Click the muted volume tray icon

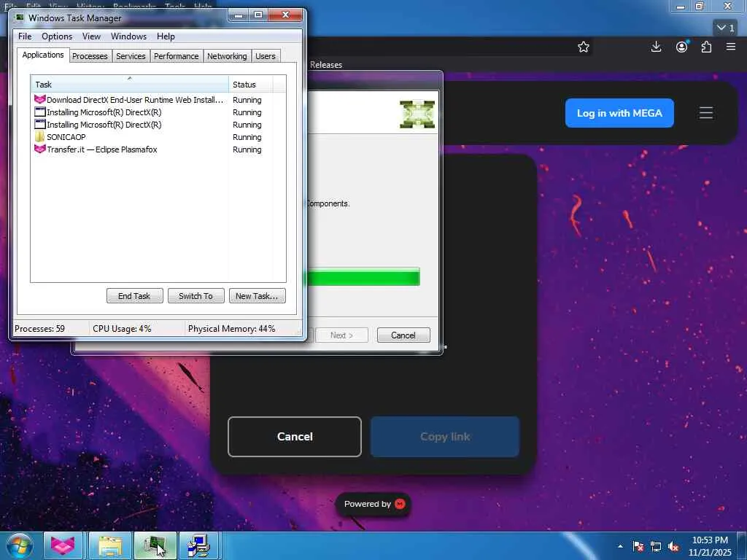[x=673, y=546]
